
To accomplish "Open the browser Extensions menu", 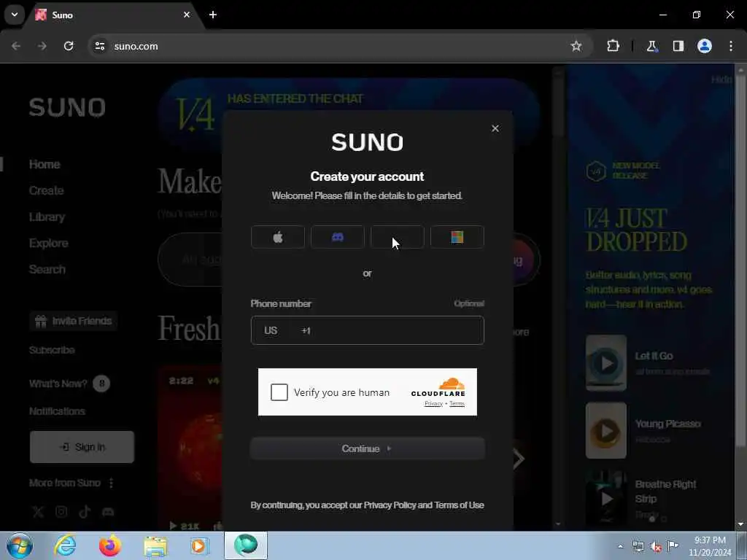I will pos(613,46).
